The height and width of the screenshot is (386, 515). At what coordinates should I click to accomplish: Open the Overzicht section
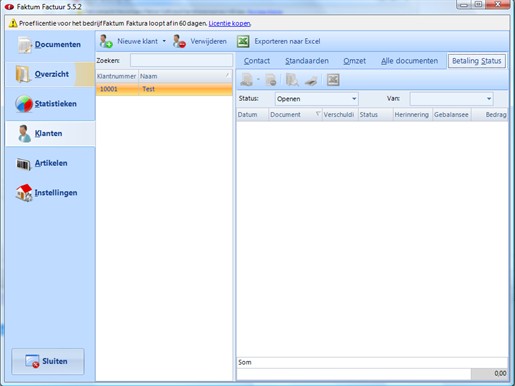pos(50,74)
